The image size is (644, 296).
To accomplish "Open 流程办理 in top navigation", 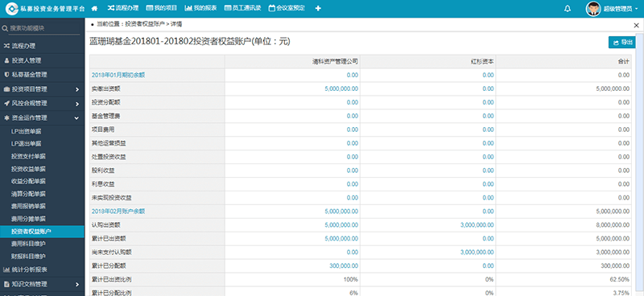I will pyautogui.click(x=123, y=8).
